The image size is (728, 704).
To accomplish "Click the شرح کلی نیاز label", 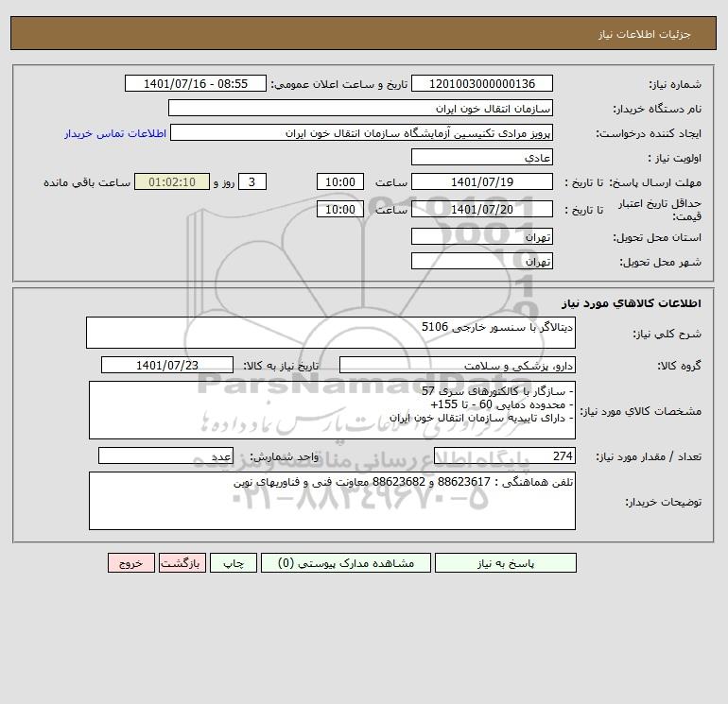I will tap(667, 334).
